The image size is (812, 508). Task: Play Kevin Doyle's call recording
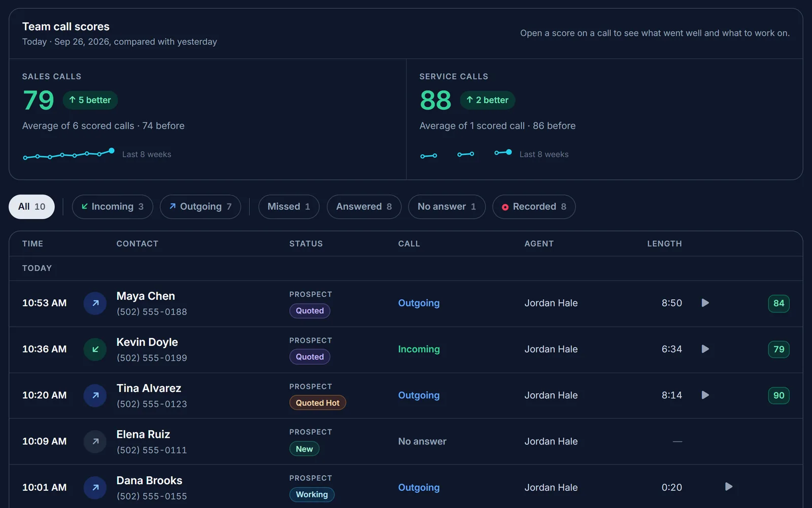705,349
